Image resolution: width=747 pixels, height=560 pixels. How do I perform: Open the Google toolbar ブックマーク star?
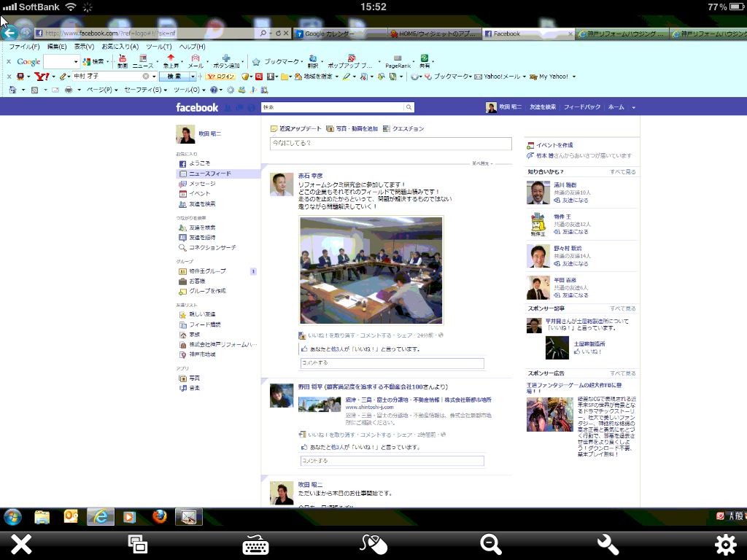[256, 62]
